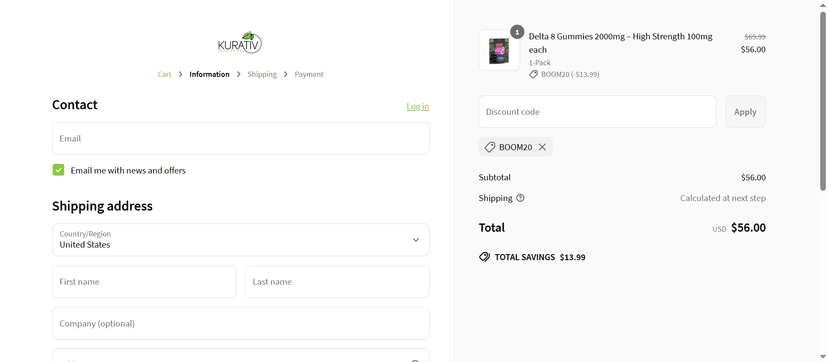
Task: Click the Country/Region chevron arrow
Action: tap(416, 240)
